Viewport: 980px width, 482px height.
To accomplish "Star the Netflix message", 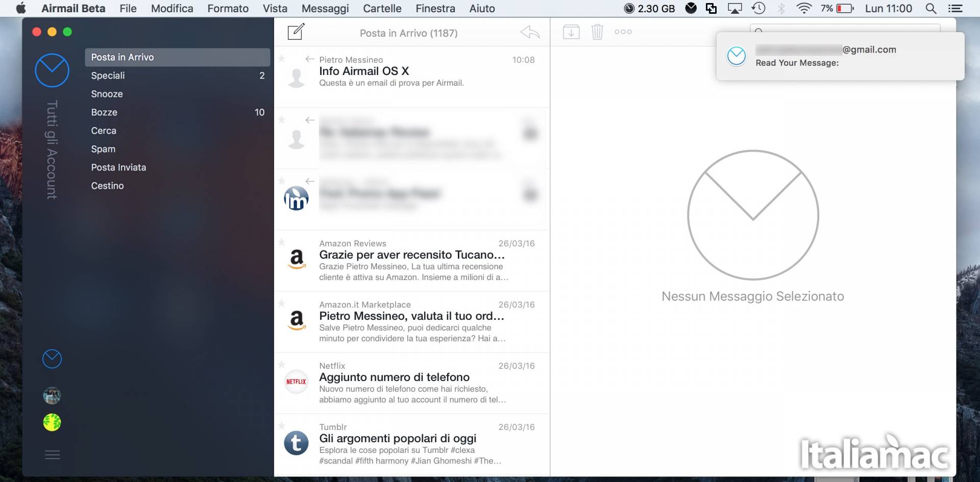I will point(281,365).
